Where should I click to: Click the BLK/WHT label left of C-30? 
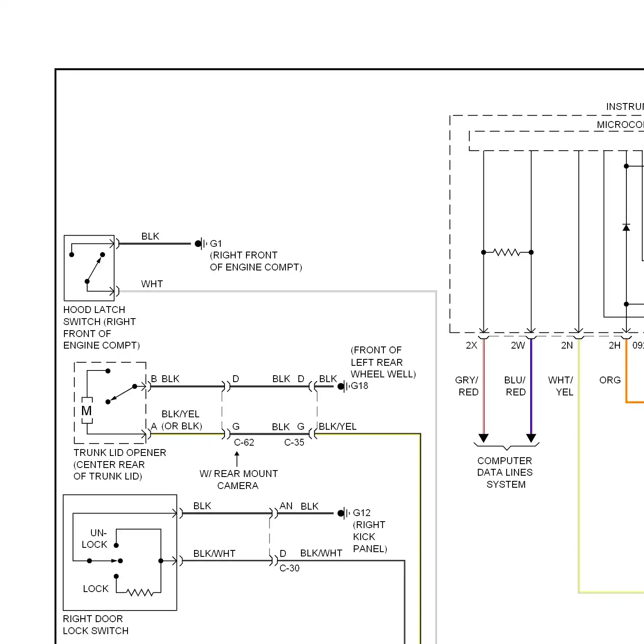214,553
